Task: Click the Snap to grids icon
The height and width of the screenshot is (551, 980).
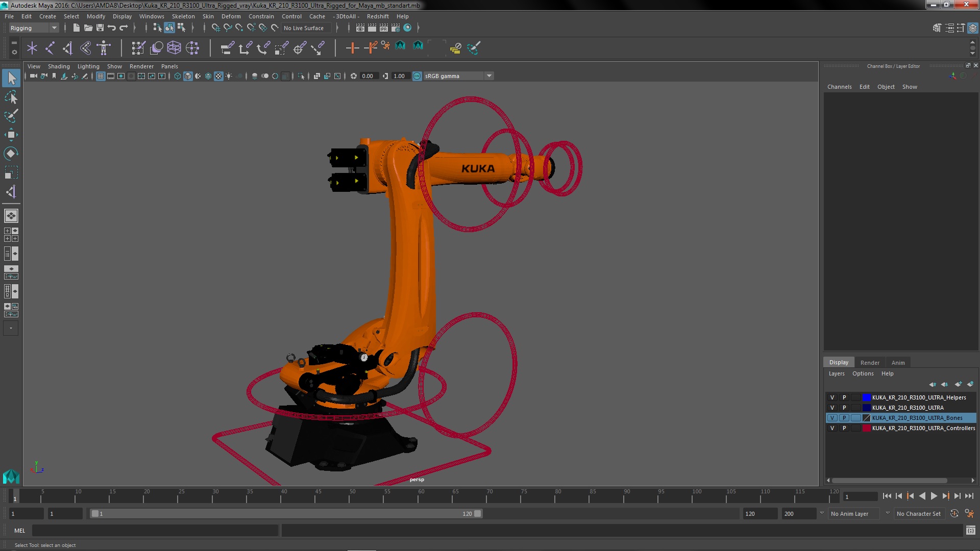Action: click(215, 28)
